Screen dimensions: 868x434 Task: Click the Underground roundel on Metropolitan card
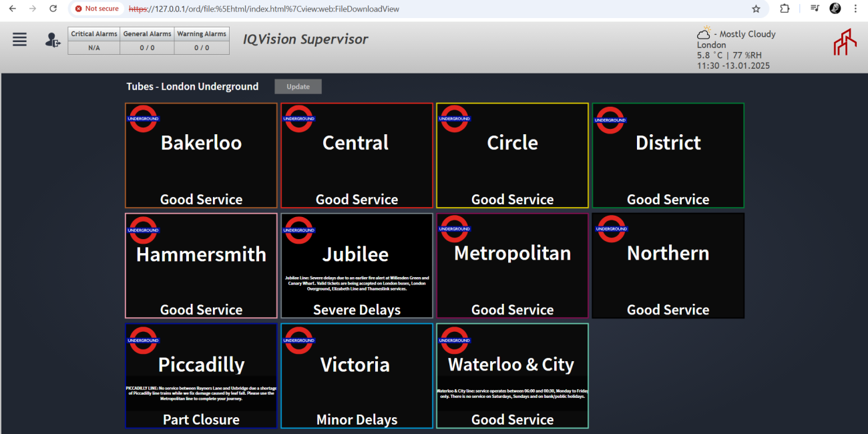(454, 229)
